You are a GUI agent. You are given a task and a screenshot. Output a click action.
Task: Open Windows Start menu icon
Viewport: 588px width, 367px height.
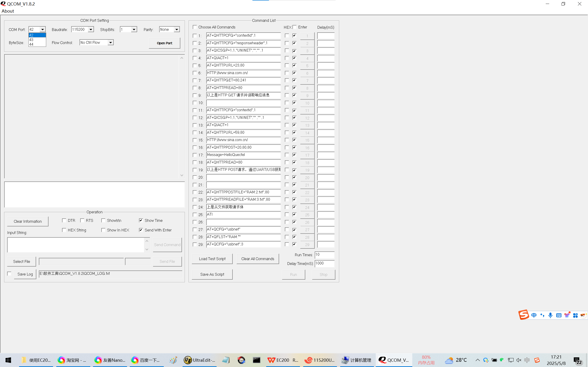tap(8, 360)
